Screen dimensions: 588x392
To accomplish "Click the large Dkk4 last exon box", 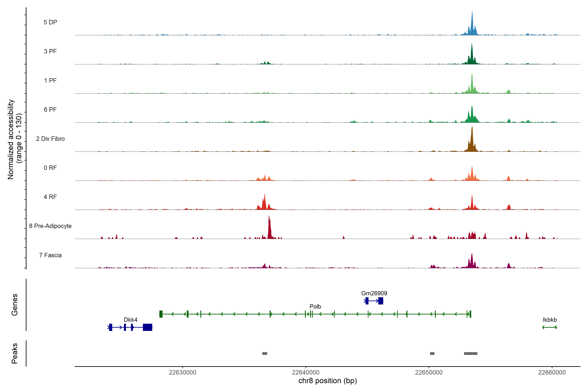I will point(147,327).
